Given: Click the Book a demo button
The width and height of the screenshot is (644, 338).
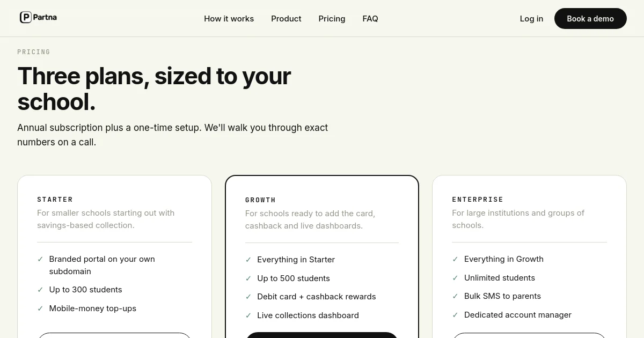Looking at the screenshot, I should click(590, 19).
